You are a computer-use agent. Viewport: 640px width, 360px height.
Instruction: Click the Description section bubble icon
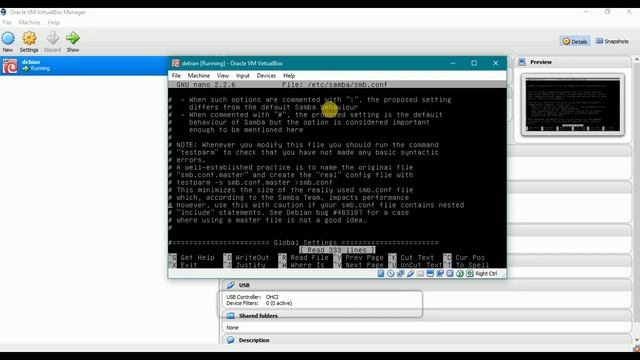click(231, 340)
